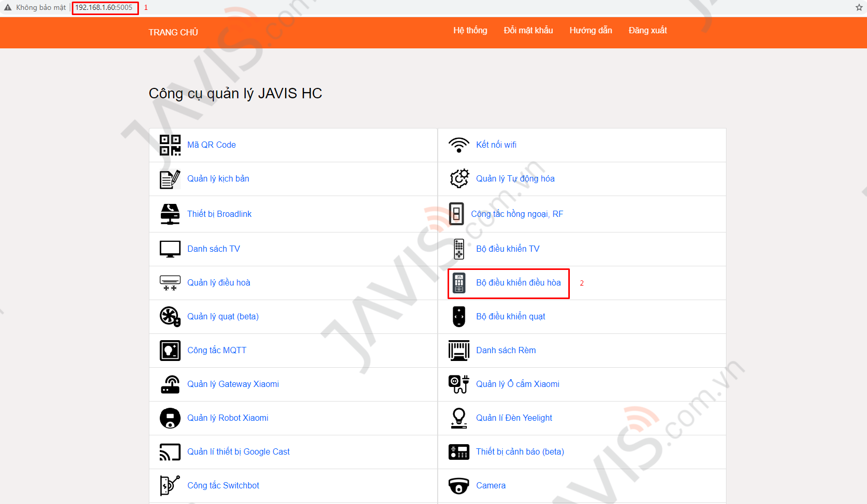Open the Camera link
This screenshot has width=867, height=504.
tap(491, 486)
